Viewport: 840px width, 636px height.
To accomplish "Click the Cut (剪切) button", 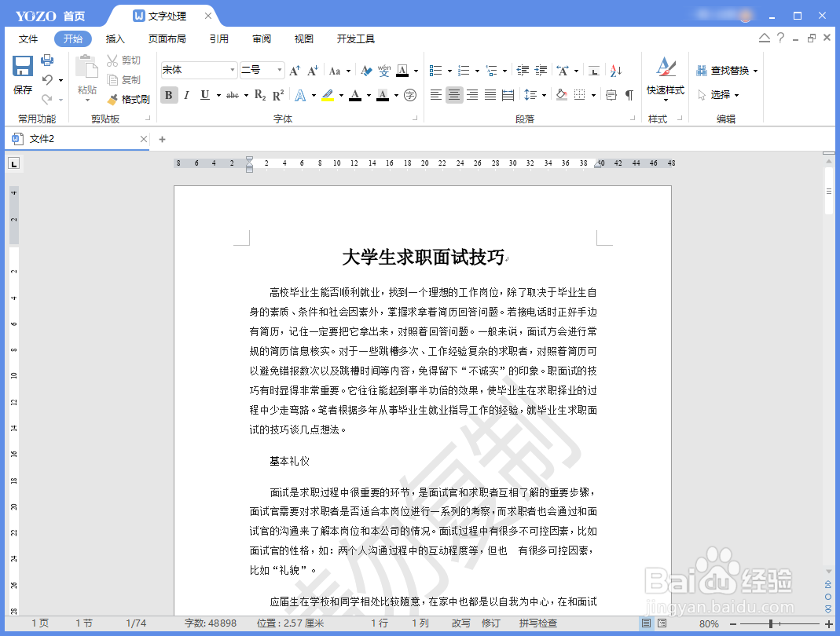I will click(123, 60).
